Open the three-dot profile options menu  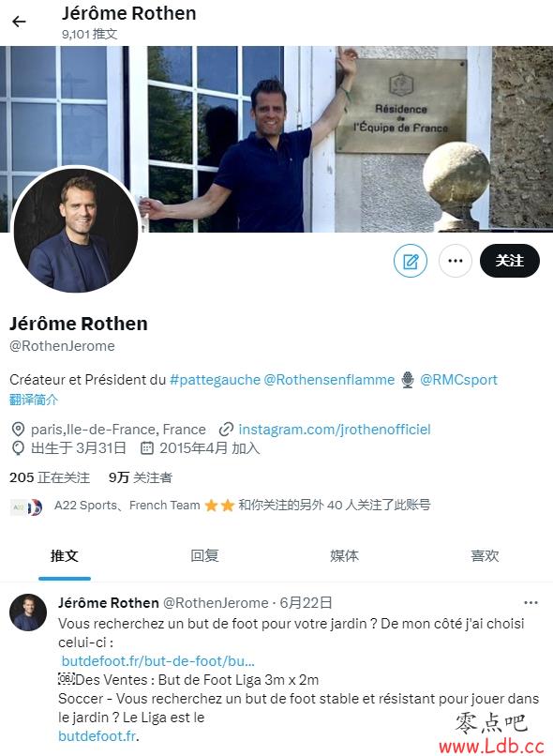(x=456, y=261)
